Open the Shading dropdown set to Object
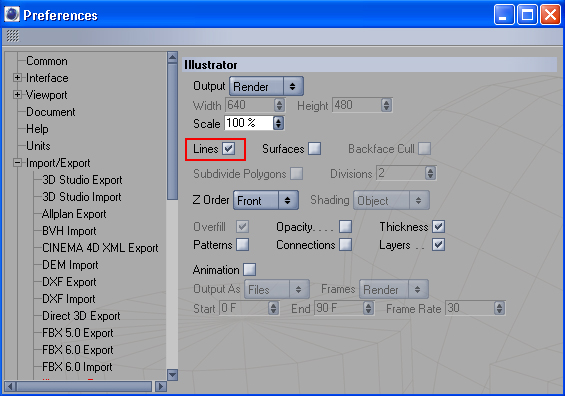 click(x=391, y=200)
